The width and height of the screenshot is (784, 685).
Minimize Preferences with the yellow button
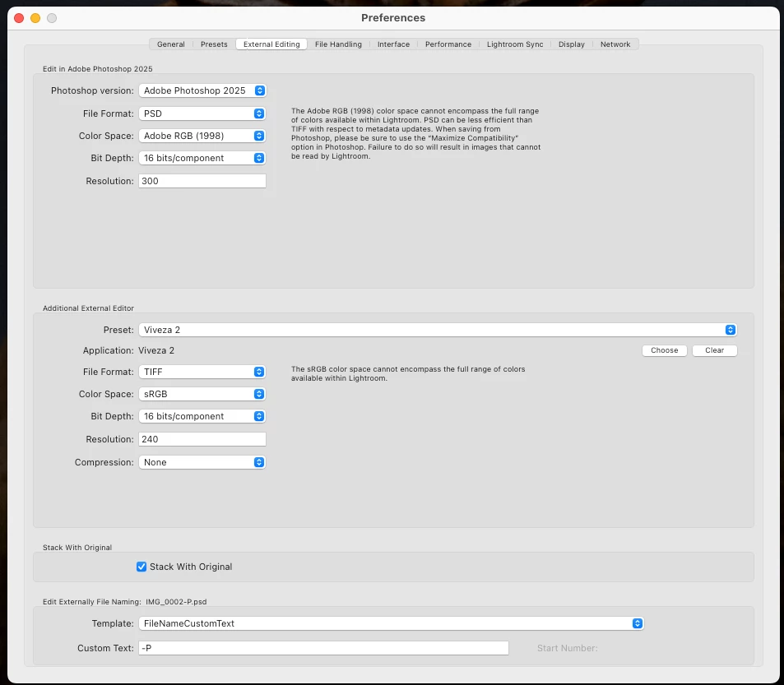35,18
